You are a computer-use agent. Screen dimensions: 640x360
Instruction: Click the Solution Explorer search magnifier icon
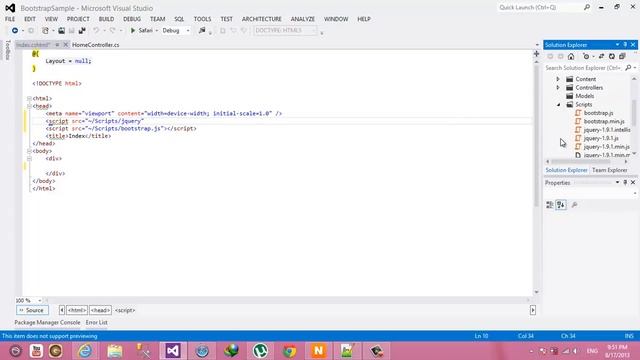click(628, 68)
